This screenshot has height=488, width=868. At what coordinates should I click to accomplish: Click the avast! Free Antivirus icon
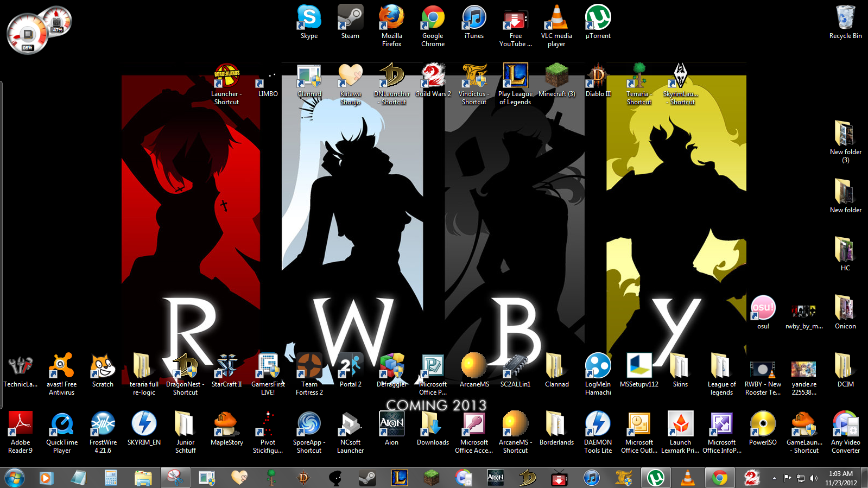click(61, 375)
